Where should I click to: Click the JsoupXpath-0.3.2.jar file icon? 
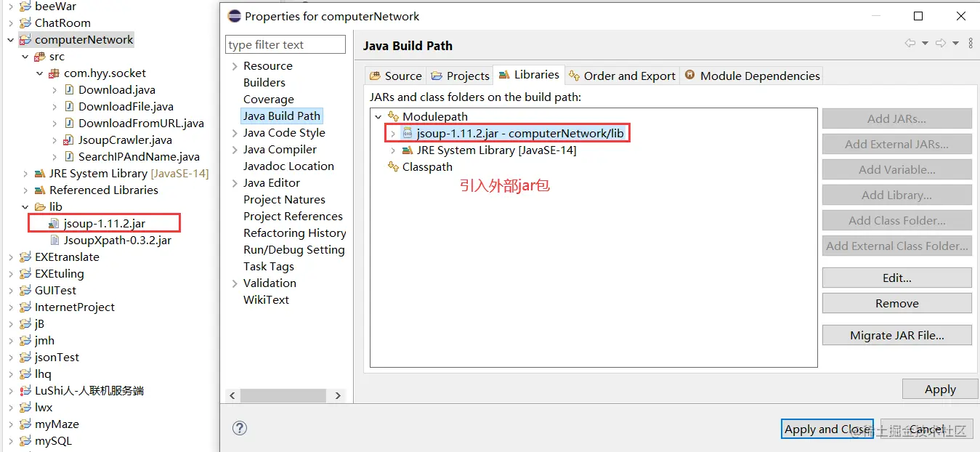coord(54,241)
